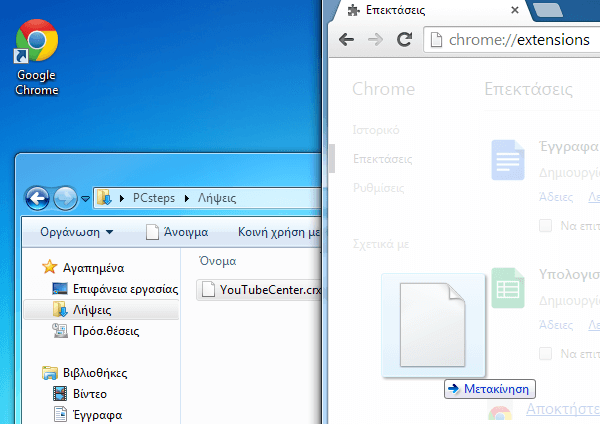Toggle the checkbox under Έγγραφα extension
The height and width of the screenshot is (424, 600).
coord(545,226)
